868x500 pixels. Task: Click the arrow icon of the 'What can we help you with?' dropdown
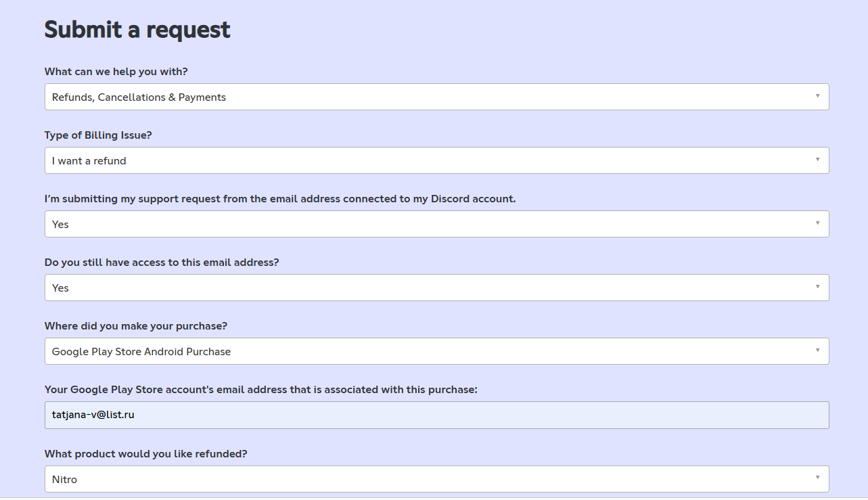click(817, 96)
